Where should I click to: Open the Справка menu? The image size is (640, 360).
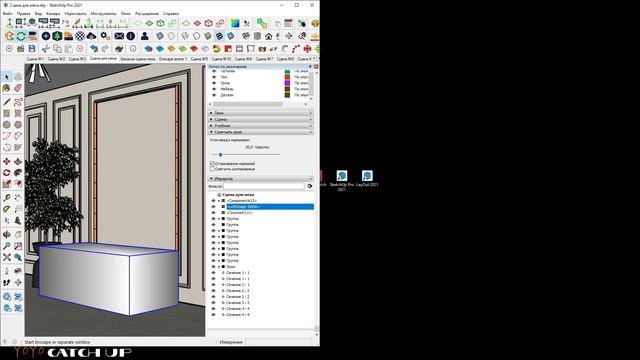click(171, 13)
